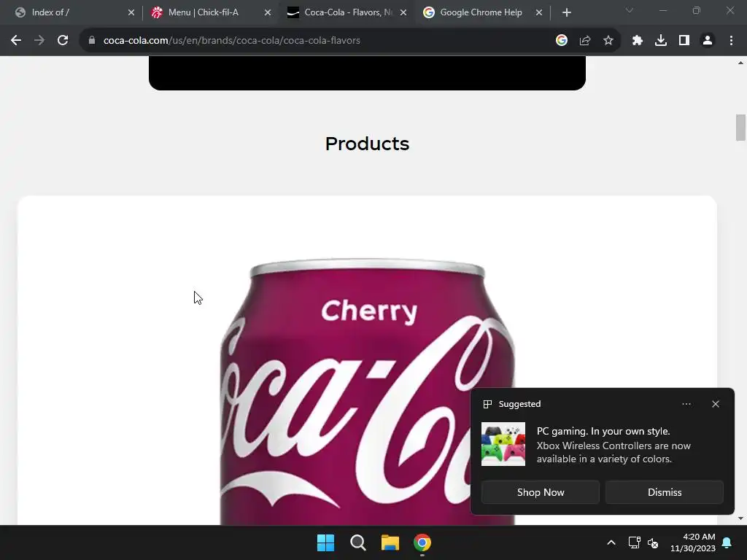This screenshot has height=560, width=747.
Task: Click the scrollbar up arrow
Action: coord(740,63)
